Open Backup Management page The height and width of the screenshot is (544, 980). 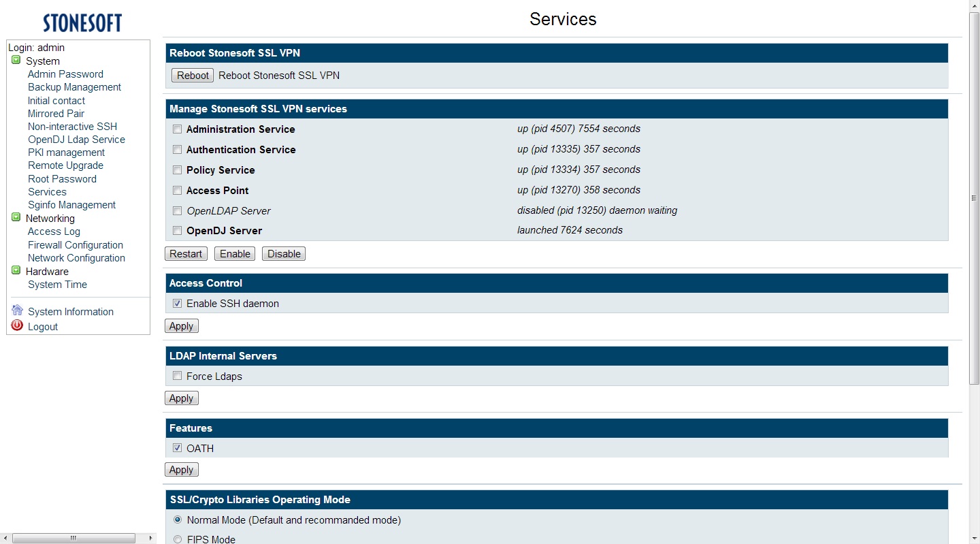coord(74,87)
